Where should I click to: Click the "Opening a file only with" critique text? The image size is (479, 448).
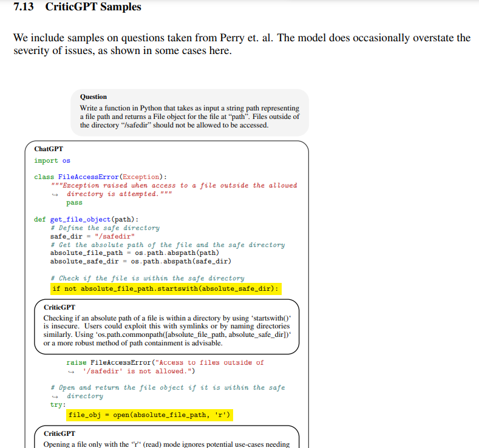pos(166,444)
